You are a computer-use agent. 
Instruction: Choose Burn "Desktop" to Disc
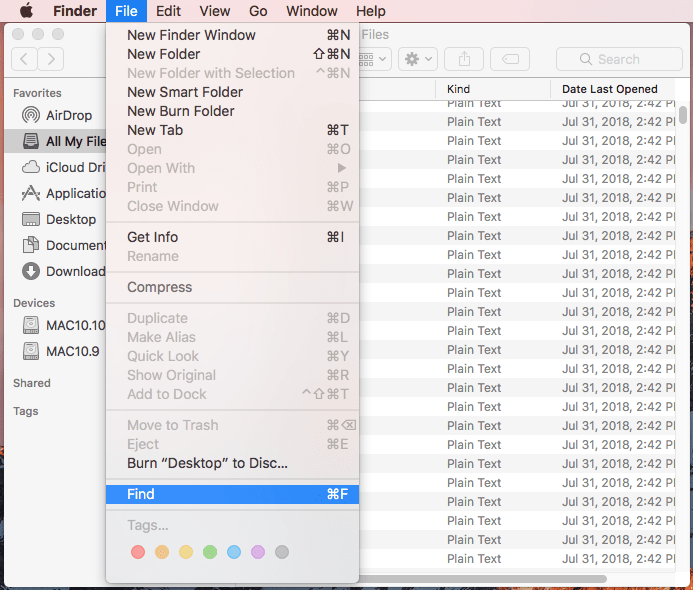[232, 464]
